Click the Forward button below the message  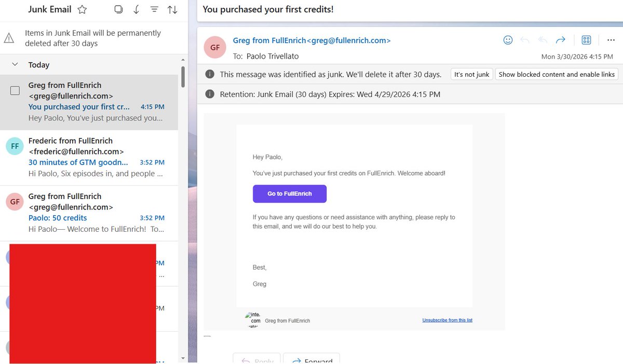311,359
